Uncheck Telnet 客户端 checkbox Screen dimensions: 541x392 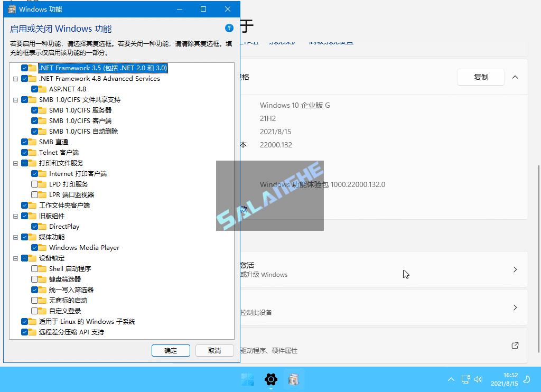pos(24,153)
